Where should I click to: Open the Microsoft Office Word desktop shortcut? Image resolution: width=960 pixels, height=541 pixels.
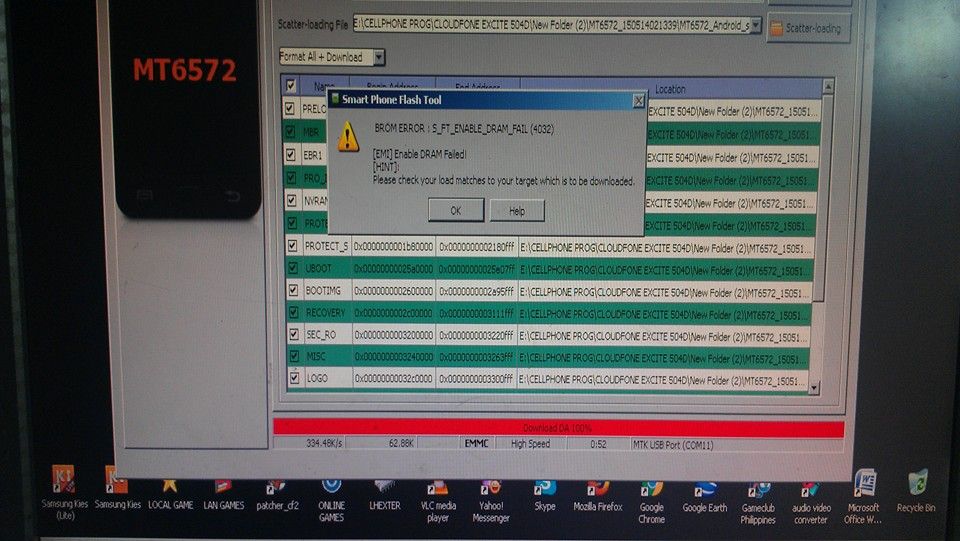(x=863, y=497)
